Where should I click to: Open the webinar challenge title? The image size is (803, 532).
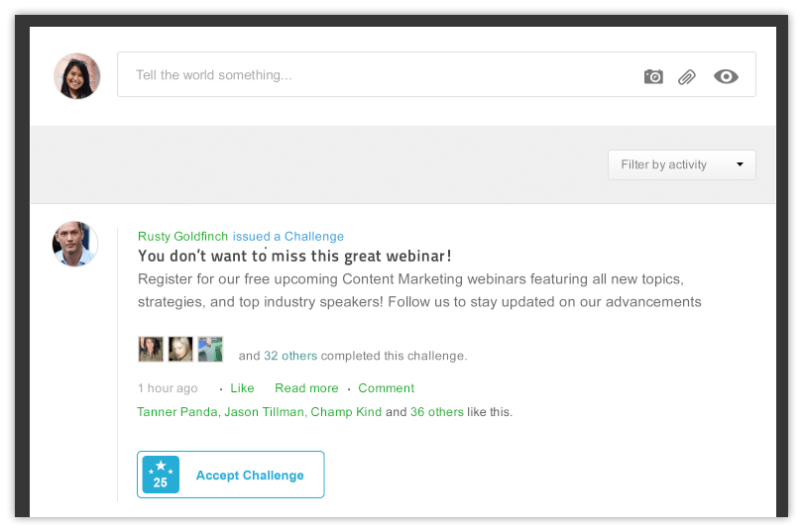[294, 256]
